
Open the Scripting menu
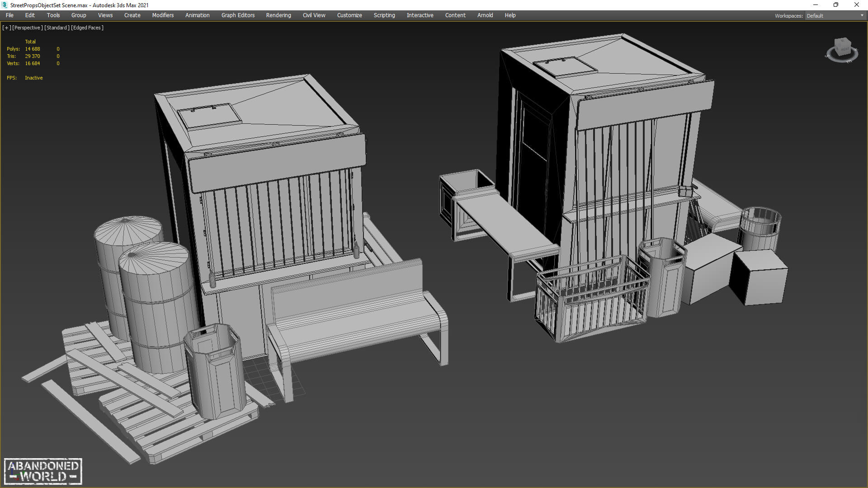tap(384, 15)
